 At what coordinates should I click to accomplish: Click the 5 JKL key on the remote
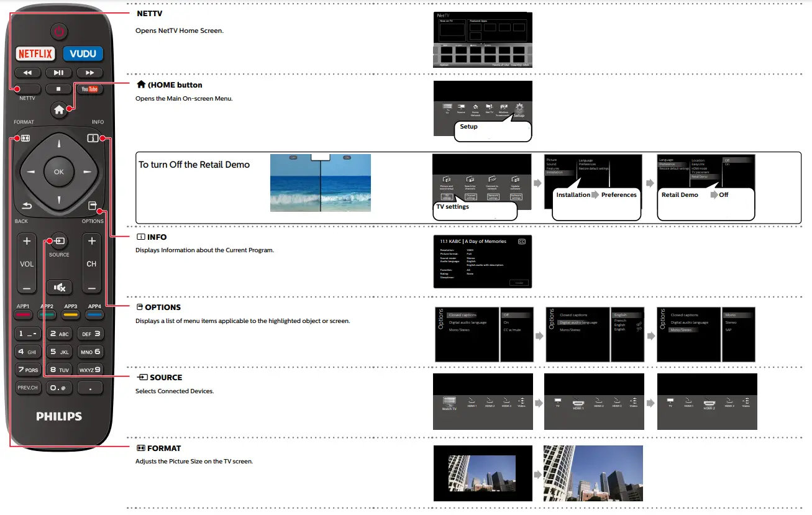point(59,352)
